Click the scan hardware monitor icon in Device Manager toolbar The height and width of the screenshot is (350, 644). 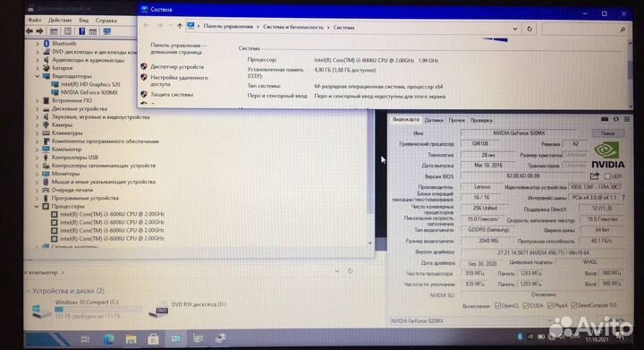coord(106,31)
